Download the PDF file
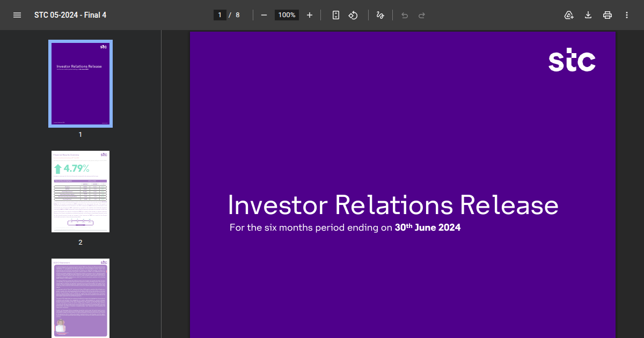The height and width of the screenshot is (338, 644). click(588, 15)
